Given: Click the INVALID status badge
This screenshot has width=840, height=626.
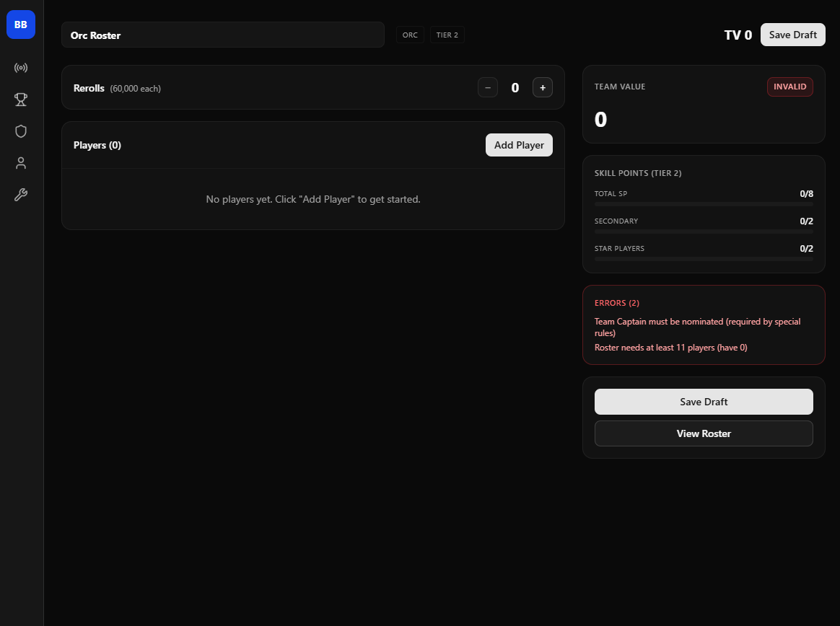Looking at the screenshot, I should coord(790,87).
